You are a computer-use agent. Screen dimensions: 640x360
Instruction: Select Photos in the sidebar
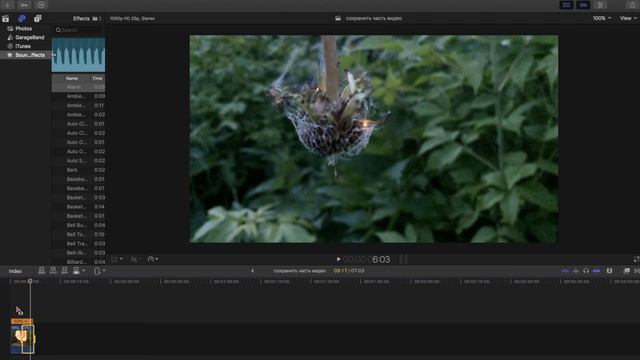(x=24, y=29)
